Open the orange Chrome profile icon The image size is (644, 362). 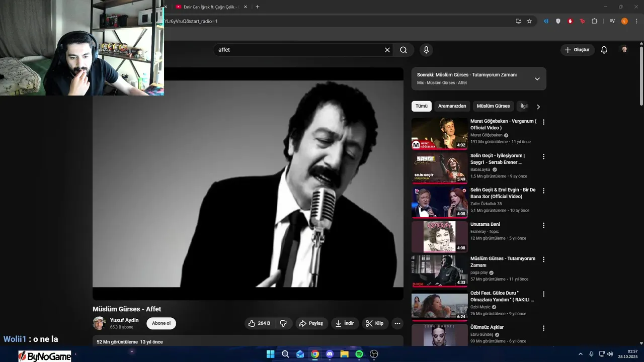click(624, 21)
